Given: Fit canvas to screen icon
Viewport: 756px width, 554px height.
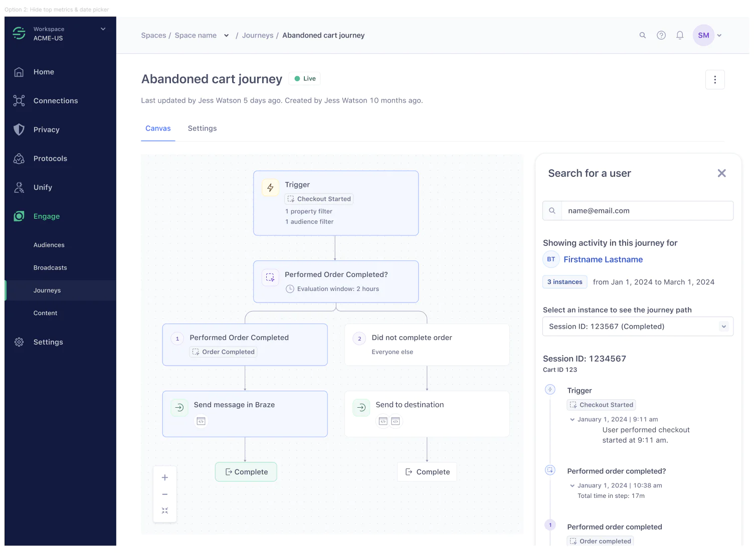Looking at the screenshot, I should (x=165, y=511).
